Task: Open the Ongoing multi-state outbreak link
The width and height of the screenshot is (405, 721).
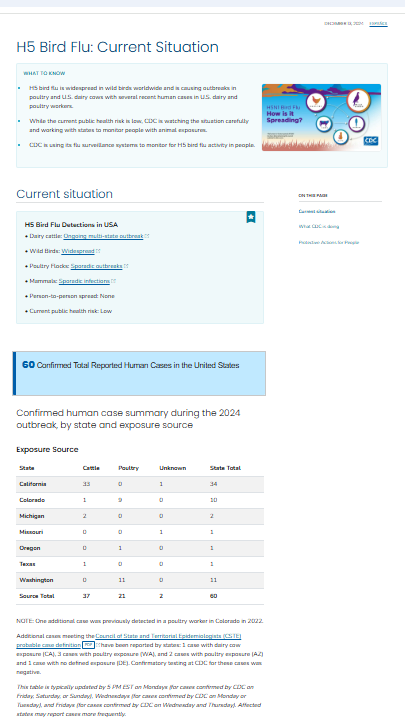Action: [103, 236]
